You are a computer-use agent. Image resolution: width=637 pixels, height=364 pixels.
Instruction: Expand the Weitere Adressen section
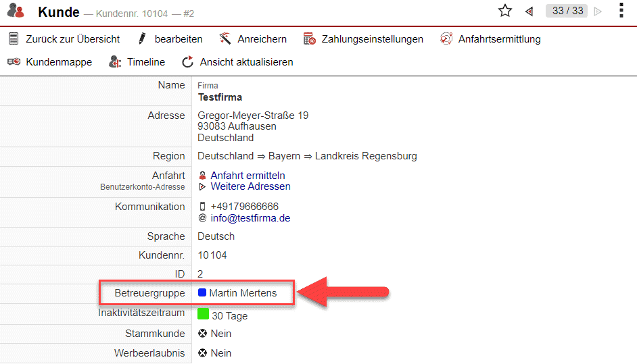pyautogui.click(x=250, y=186)
